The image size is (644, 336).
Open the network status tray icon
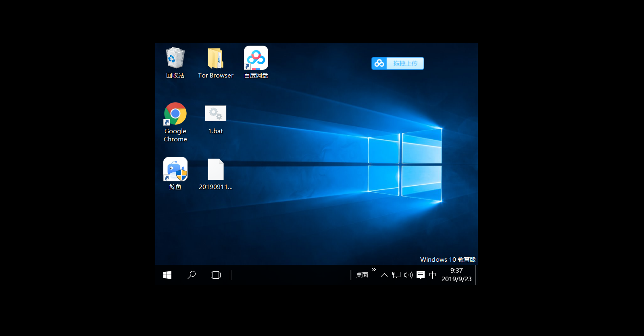(x=396, y=275)
